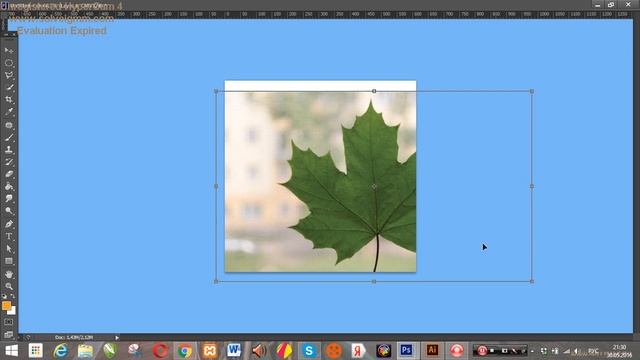The image size is (640, 360).
Task: Open the Yandex browser taskbar icon
Action: 358,351
